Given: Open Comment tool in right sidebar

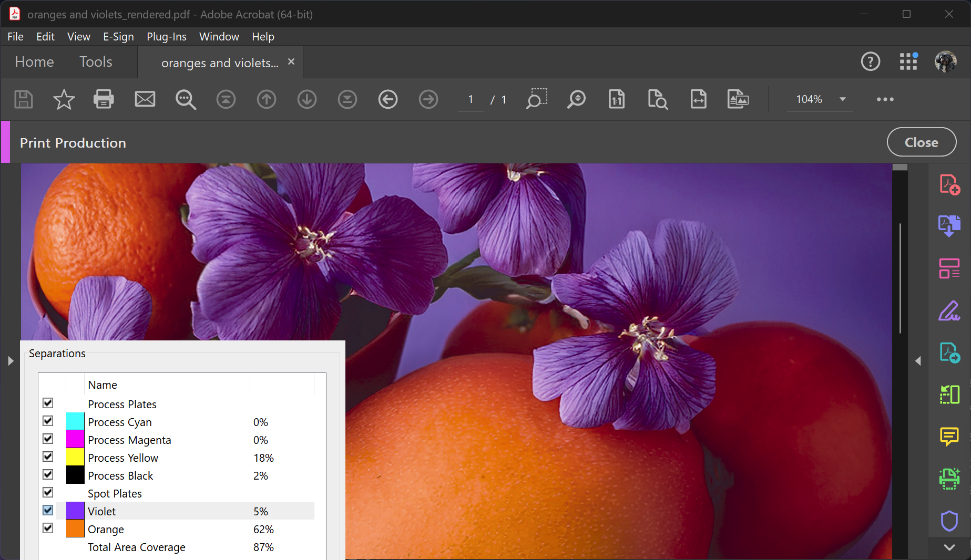Looking at the screenshot, I should coord(949,437).
